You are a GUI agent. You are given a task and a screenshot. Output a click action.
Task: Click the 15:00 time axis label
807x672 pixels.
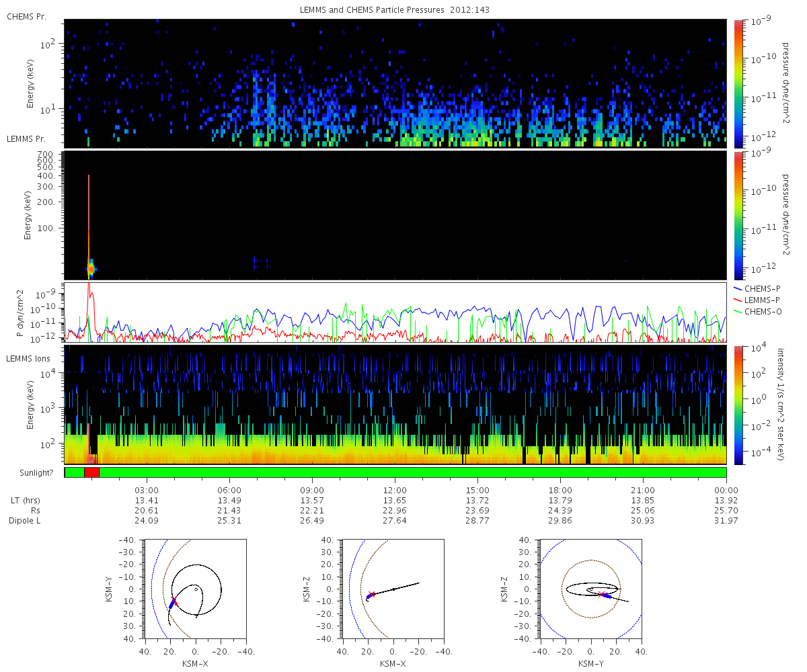tap(477, 490)
